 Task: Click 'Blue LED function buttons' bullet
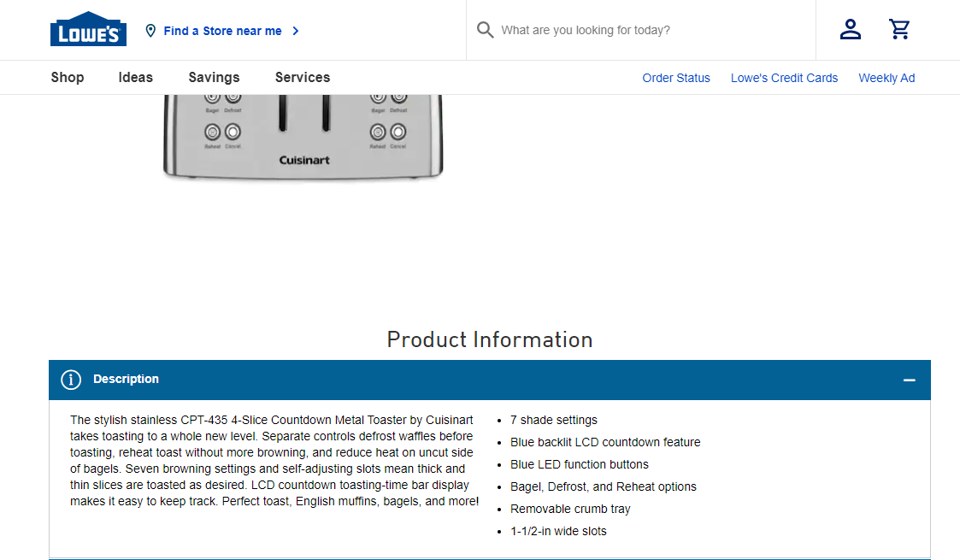[x=580, y=464]
